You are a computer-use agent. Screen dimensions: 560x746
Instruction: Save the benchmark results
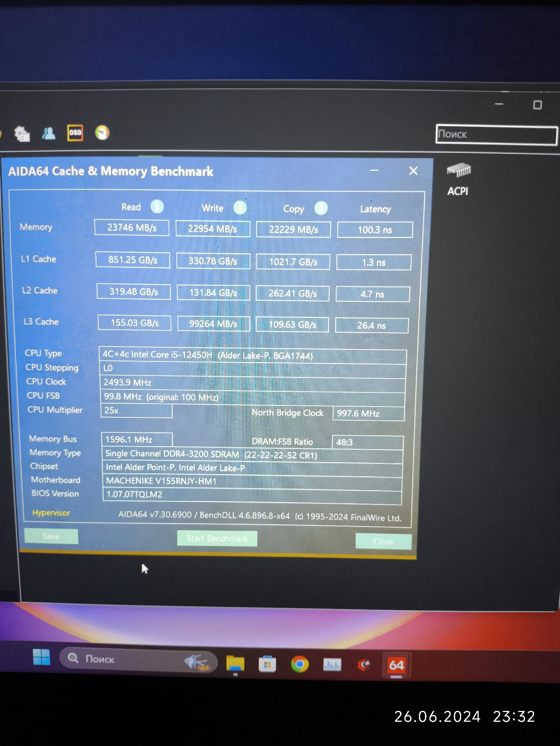click(x=51, y=536)
